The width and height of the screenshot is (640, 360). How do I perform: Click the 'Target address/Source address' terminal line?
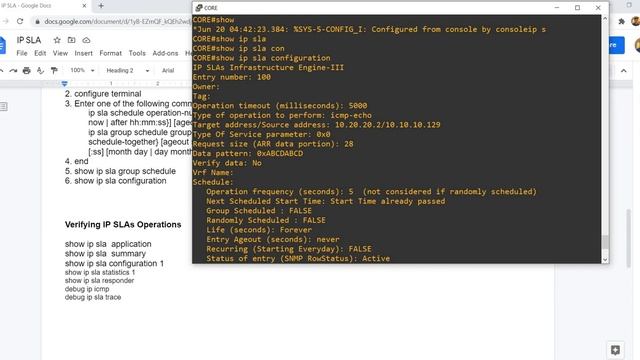click(316, 125)
